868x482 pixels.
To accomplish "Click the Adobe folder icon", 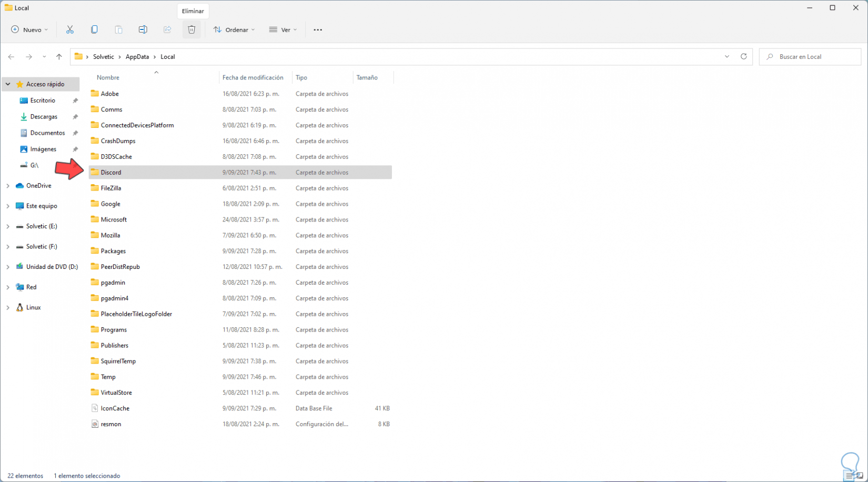I will tap(95, 94).
